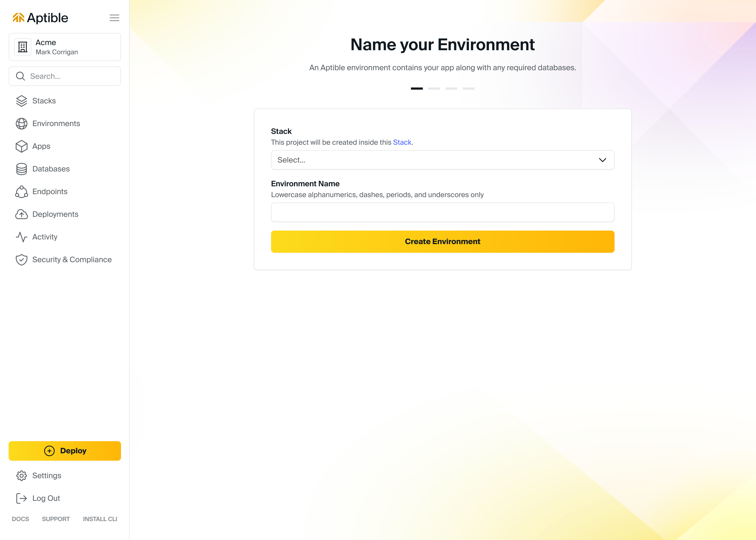Screen dimensions: 756x540
Task: Click the Environments globe icon
Action: click(22, 124)
